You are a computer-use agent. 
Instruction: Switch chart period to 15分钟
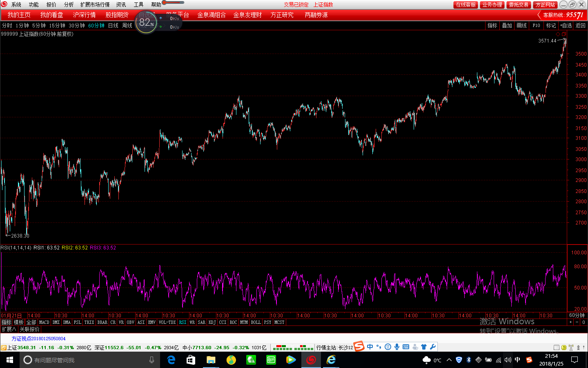click(x=57, y=25)
